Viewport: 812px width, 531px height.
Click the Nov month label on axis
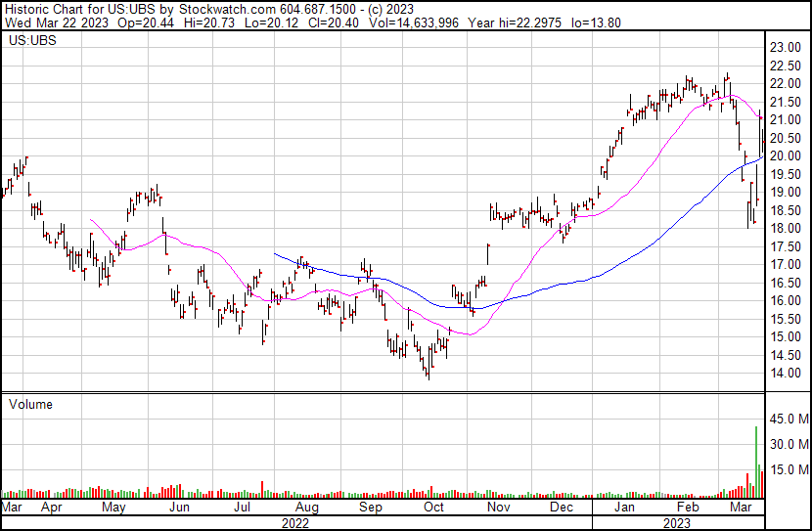[x=499, y=509]
